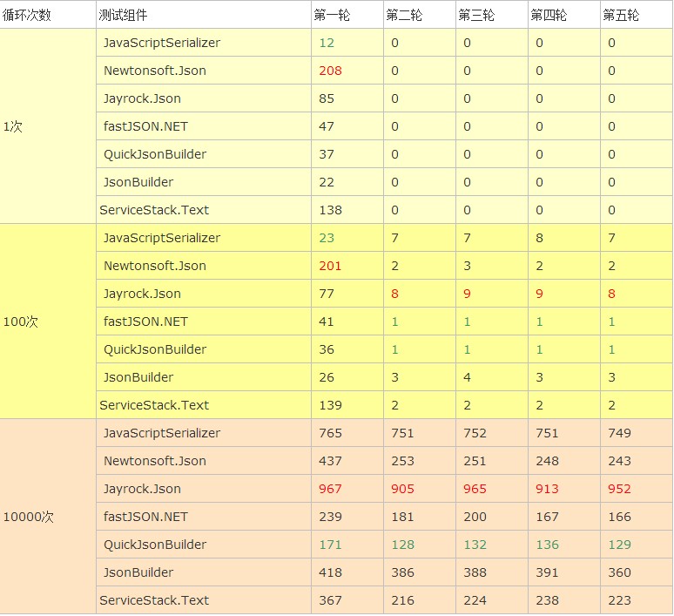The width and height of the screenshot is (674, 616).
Task: Click red value 952 in fifth round
Action: [619, 489]
